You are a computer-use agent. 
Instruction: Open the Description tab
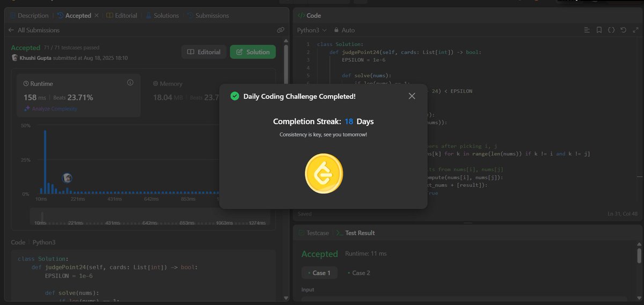coord(30,16)
